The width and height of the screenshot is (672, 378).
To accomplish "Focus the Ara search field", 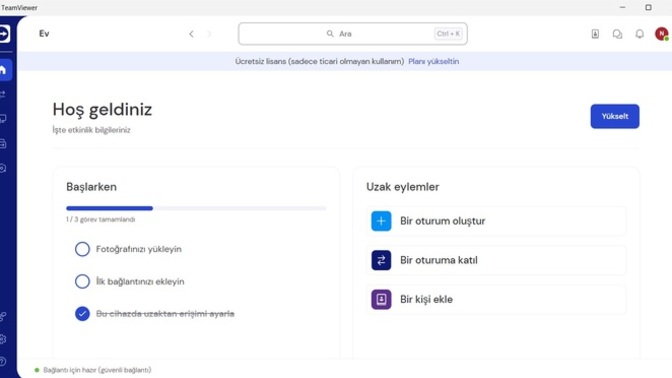I will [x=353, y=34].
